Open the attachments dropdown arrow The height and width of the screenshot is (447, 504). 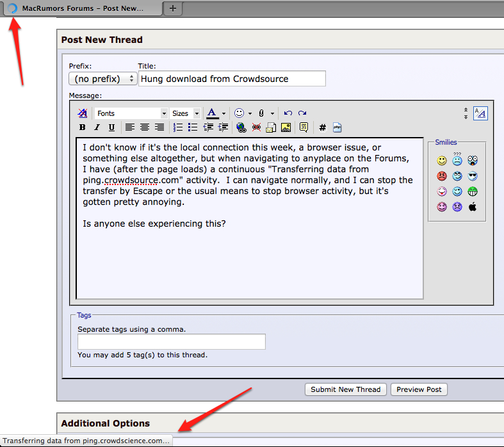point(272,113)
